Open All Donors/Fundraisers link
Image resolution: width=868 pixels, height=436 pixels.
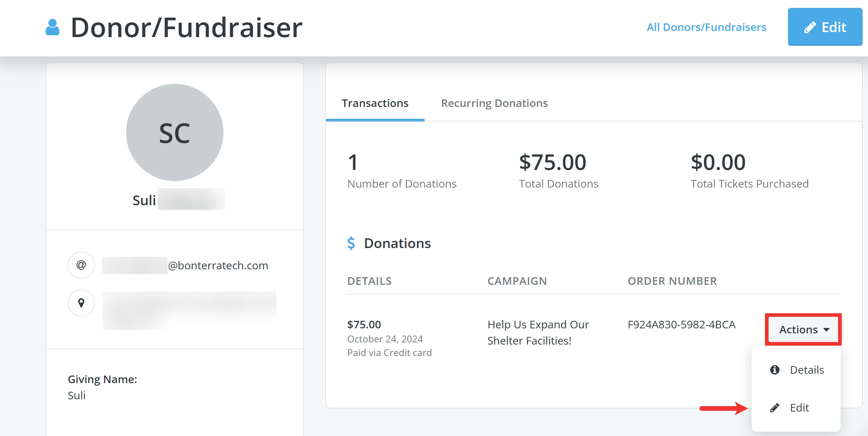pyautogui.click(x=706, y=27)
